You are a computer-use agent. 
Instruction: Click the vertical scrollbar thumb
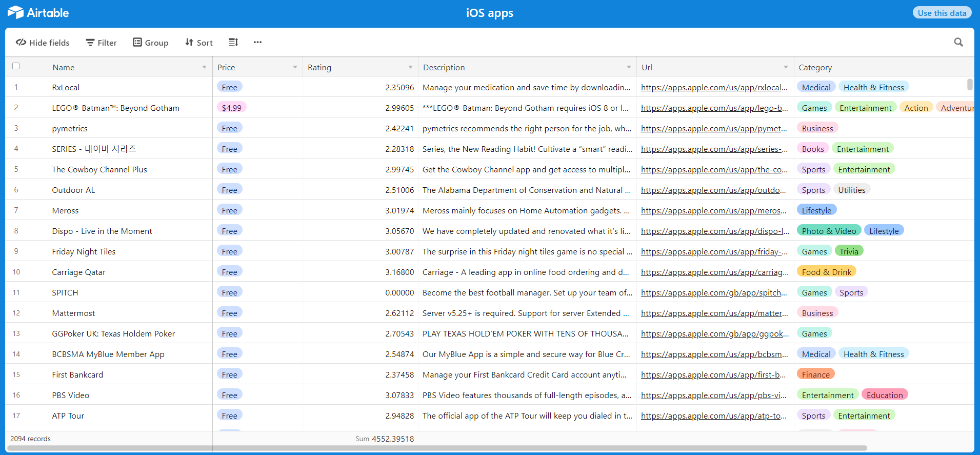[970, 84]
